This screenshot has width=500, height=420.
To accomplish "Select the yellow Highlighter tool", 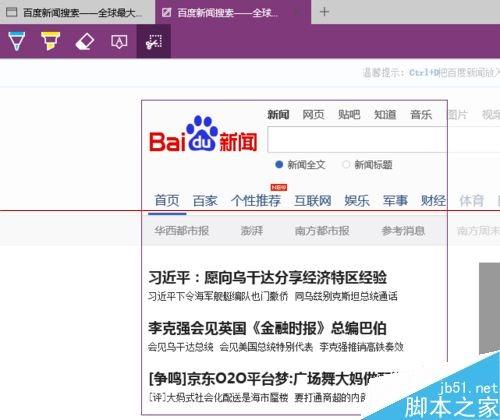I will (x=50, y=41).
